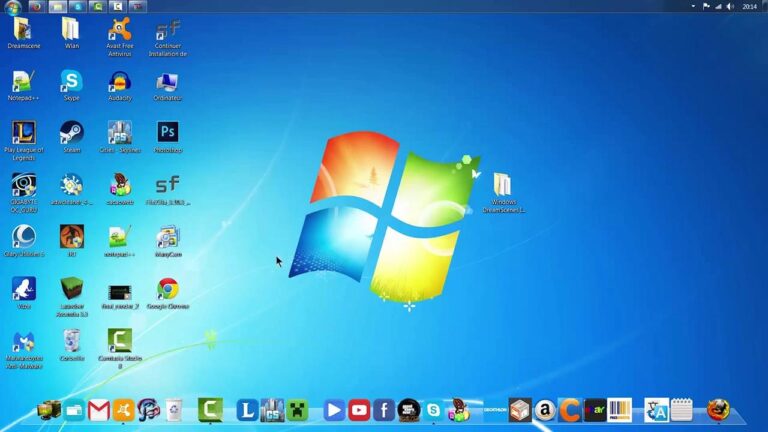The height and width of the screenshot is (432, 768).
Task: Open the ManyCam desktop shortcut
Action: (168, 241)
